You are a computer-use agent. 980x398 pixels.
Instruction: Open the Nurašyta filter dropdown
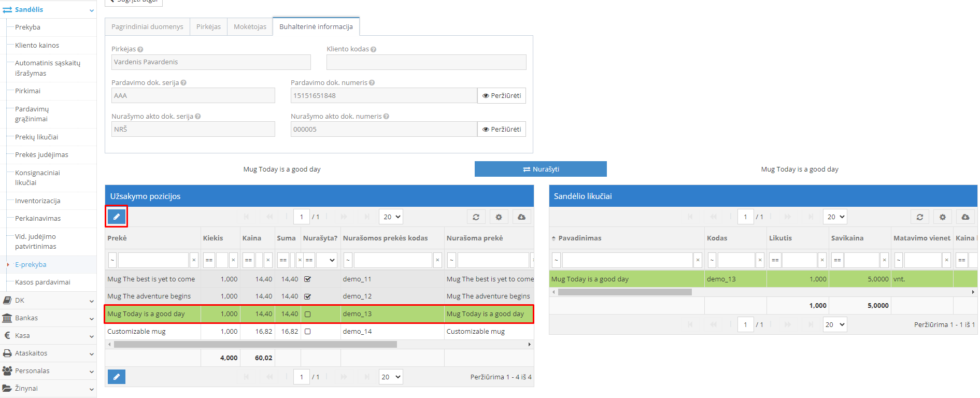(x=326, y=260)
